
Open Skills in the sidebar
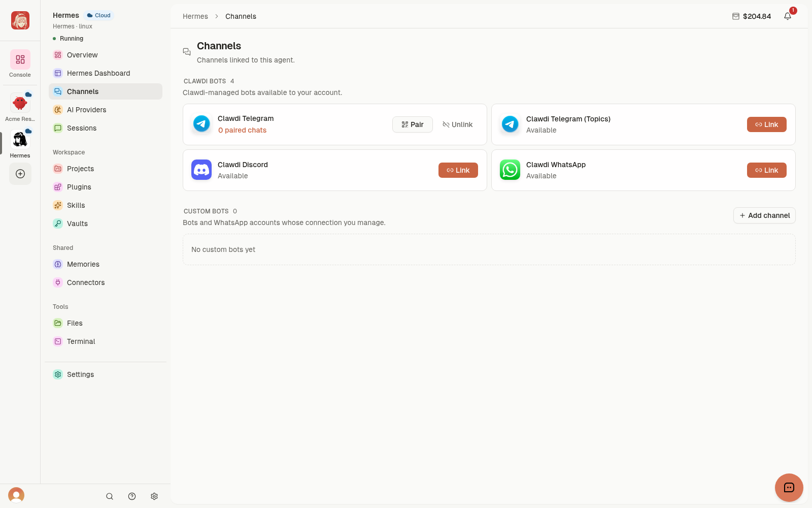pos(106,205)
